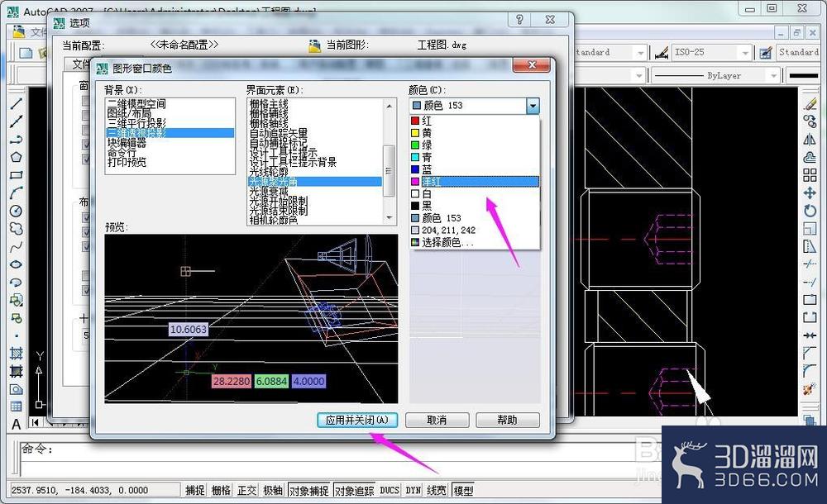
Task: Click 应用并关闭(A) button
Action: click(x=357, y=421)
